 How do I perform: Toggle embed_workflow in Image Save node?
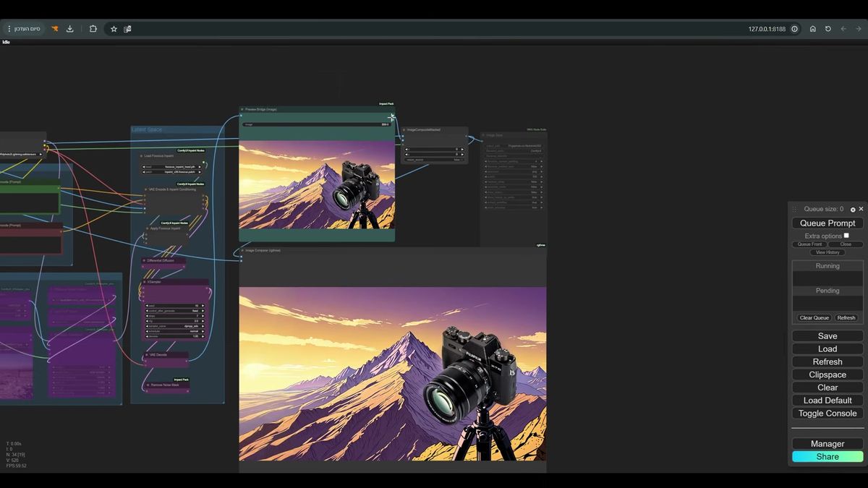(514, 202)
